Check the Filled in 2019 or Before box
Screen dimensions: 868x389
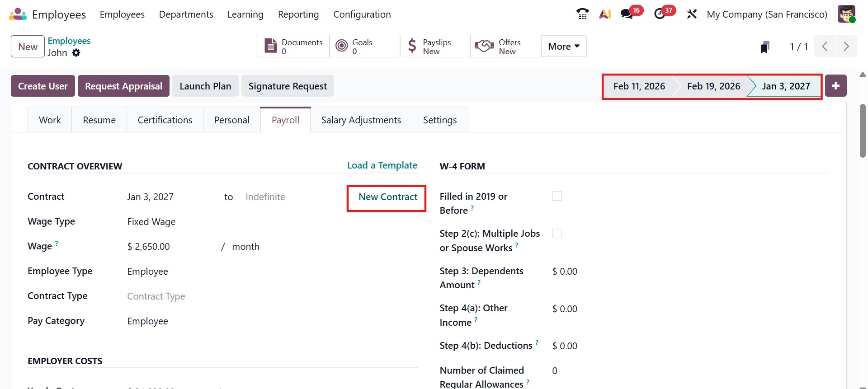coord(557,196)
